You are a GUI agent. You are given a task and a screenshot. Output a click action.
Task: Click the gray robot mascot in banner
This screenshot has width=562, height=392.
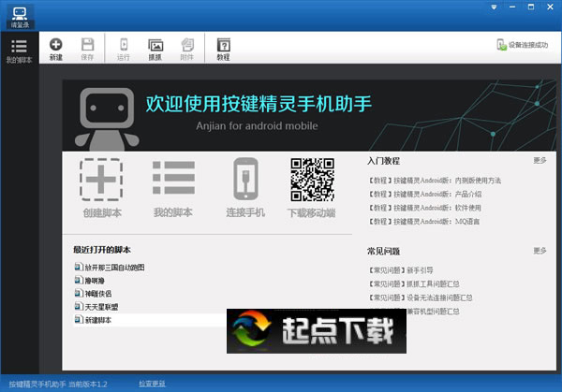(107, 119)
